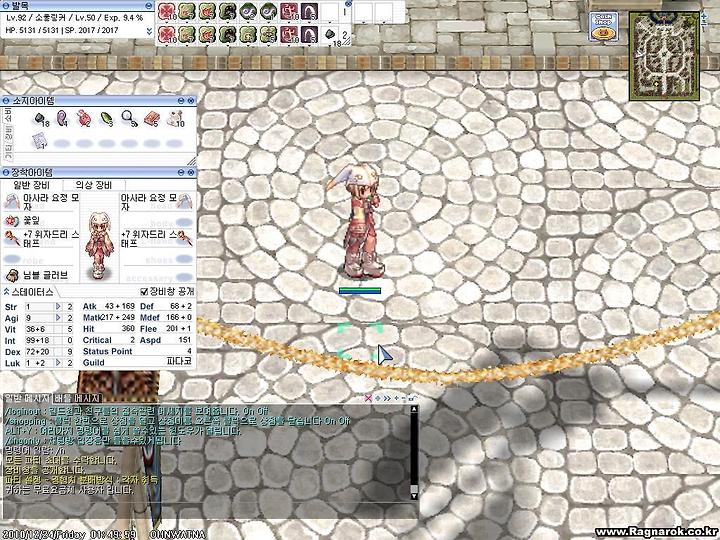Select the stone stack of 18 in inventory
This screenshot has height=540, width=720.
[40, 119]
